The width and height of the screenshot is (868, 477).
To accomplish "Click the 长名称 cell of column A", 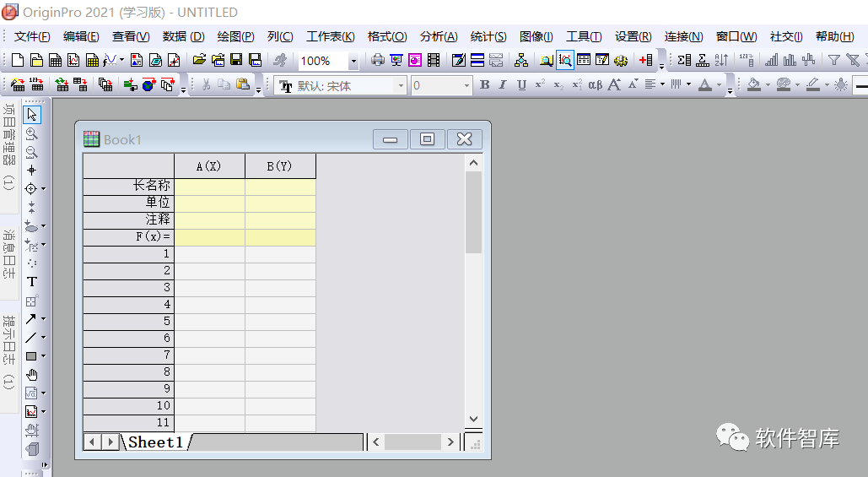I will coord(209,186).
